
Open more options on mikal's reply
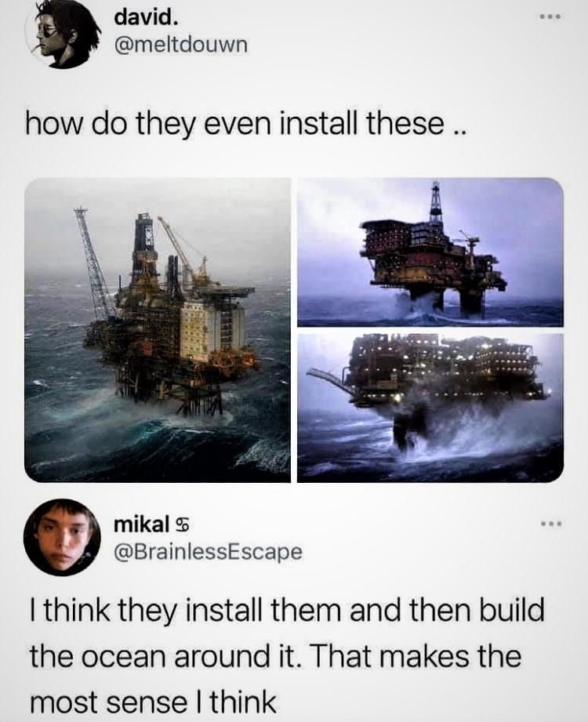point(550,524)
